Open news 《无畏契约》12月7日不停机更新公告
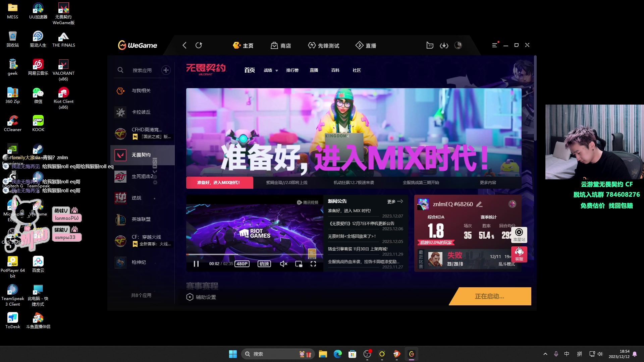This screenshot has height=362, width=644. click(x=361, y=224)
